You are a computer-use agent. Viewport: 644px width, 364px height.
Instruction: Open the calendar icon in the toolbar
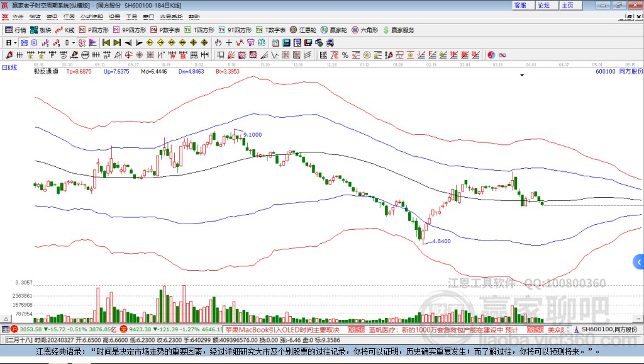point(275,43)
